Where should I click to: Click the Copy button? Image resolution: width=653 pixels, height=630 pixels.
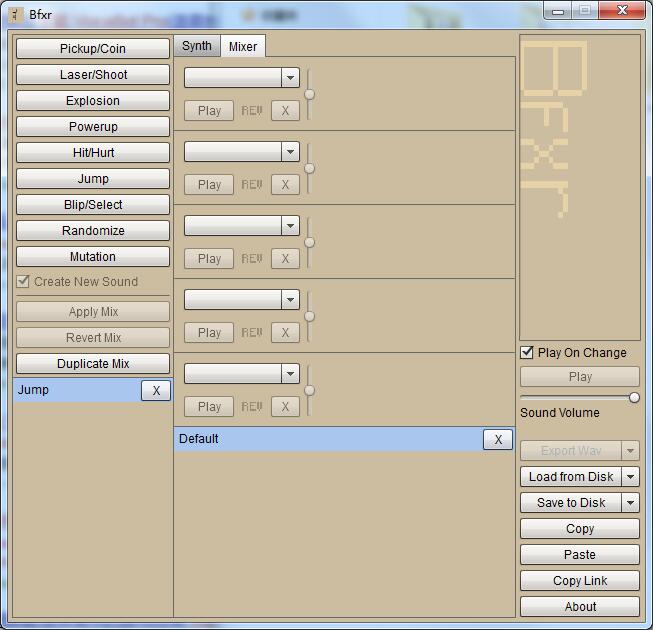580,528
